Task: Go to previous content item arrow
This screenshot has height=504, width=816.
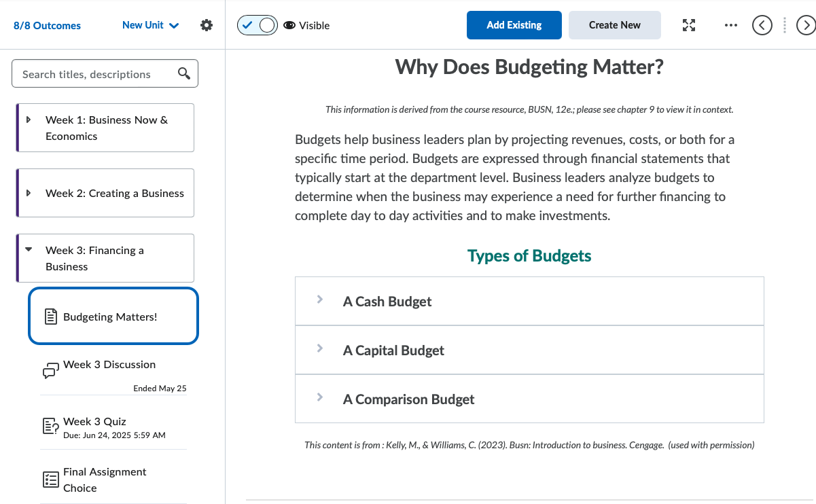Action: 762,25
